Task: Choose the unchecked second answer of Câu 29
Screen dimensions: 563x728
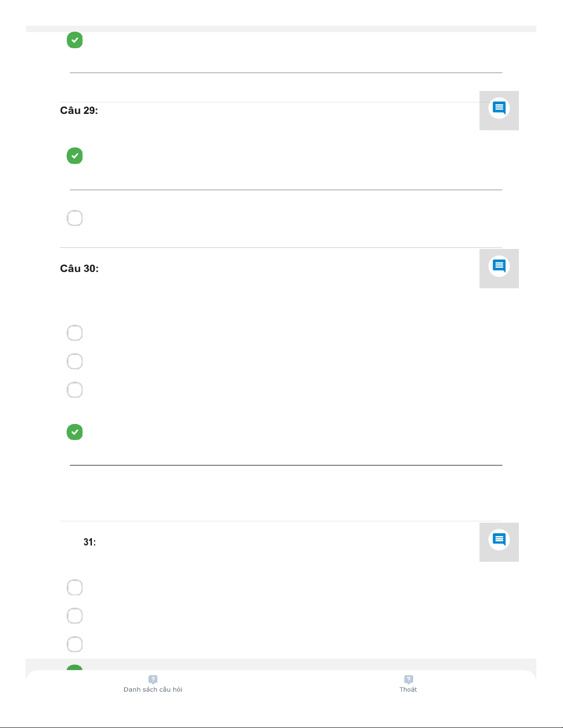Action: pos(74,218)
